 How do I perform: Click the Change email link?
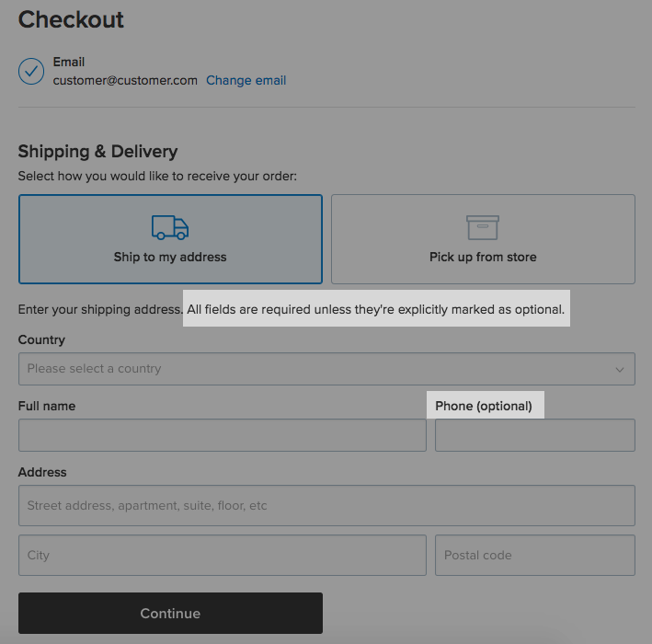pos(246,80)
